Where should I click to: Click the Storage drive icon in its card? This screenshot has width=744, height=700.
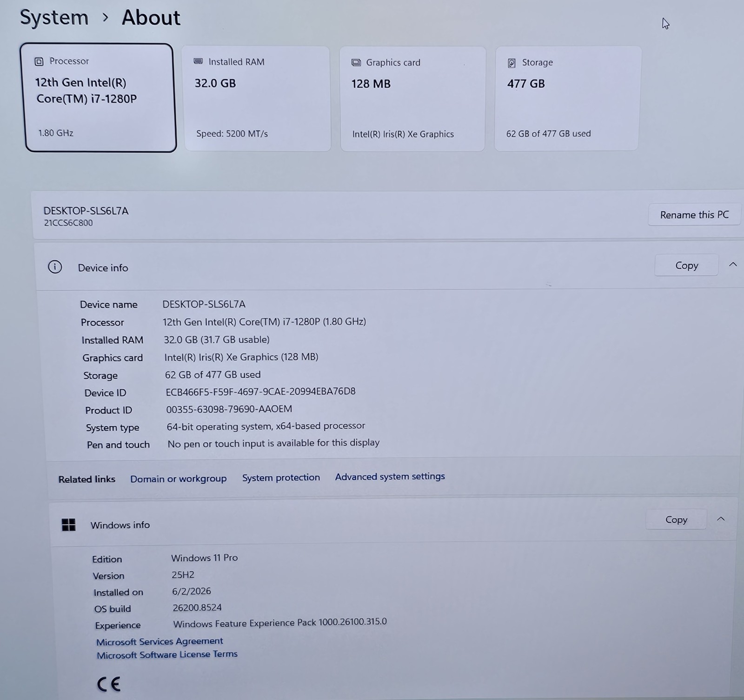tap(511, 63)
